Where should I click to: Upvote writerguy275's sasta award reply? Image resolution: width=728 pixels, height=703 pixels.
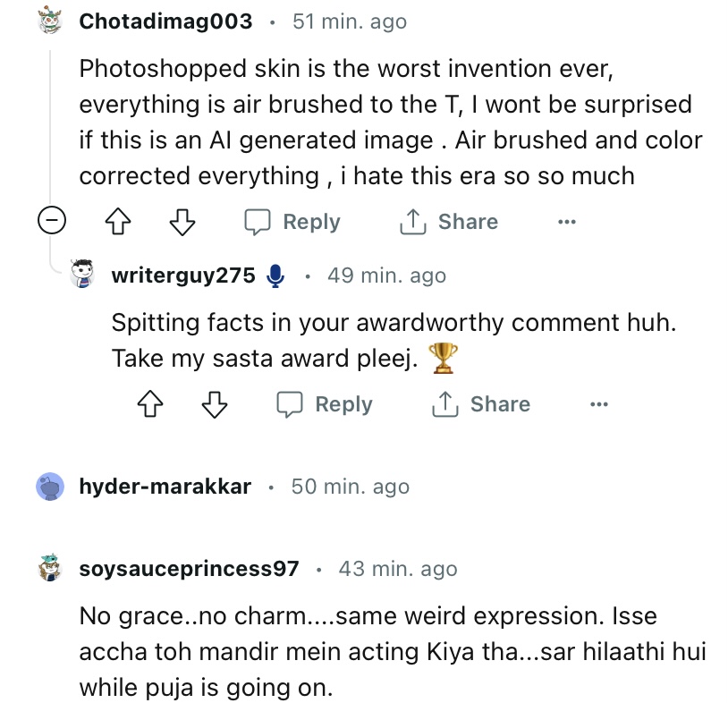pos(151,404)
